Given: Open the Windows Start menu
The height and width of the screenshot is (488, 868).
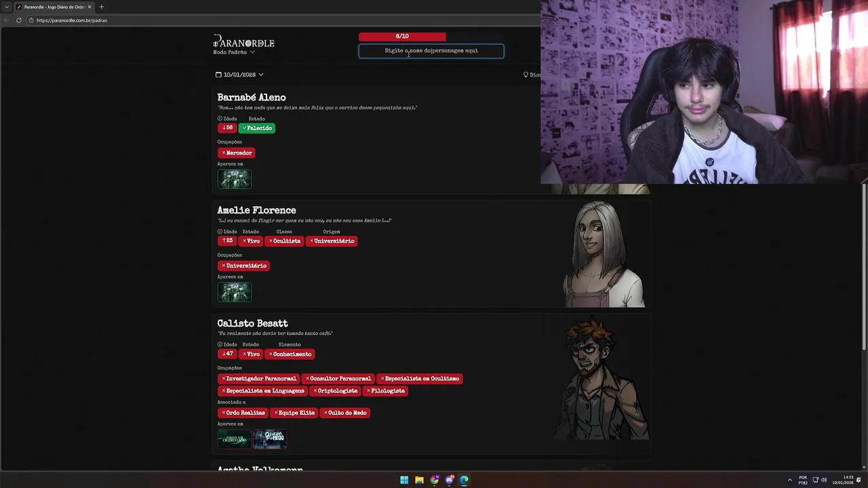Looking at the screenshot, I should (404, 480).
